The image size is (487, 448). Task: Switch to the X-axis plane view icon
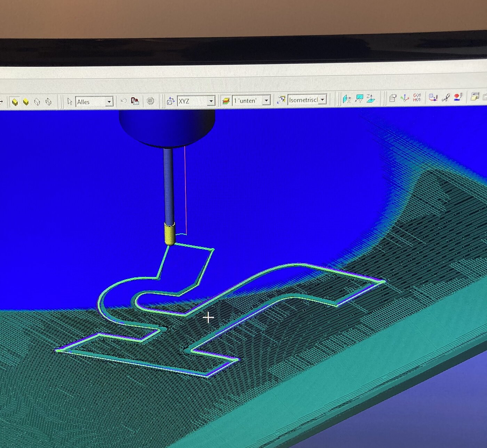[347, 99]
